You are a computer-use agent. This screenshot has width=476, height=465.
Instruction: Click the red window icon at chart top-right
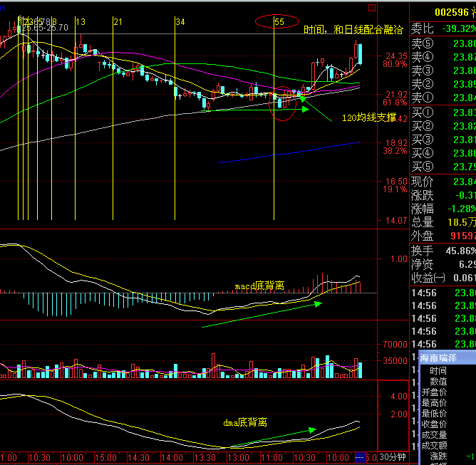click(370, 9)
